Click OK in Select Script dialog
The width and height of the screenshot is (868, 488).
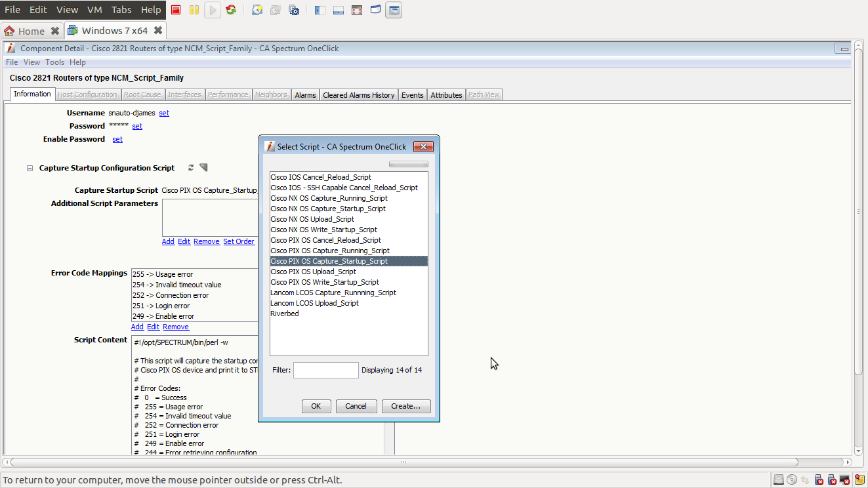click(316, 406)
